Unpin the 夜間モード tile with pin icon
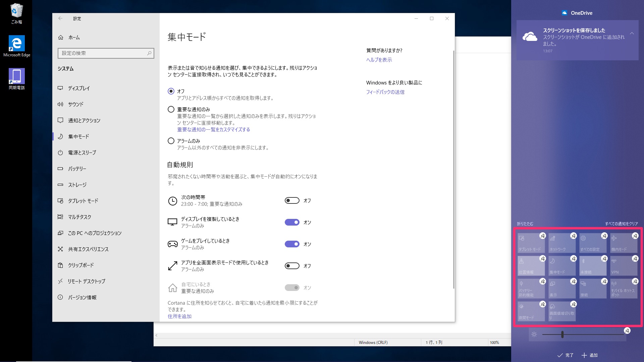Image resolution: width=644 pixels, height=362 pixels. coord(543,304)
